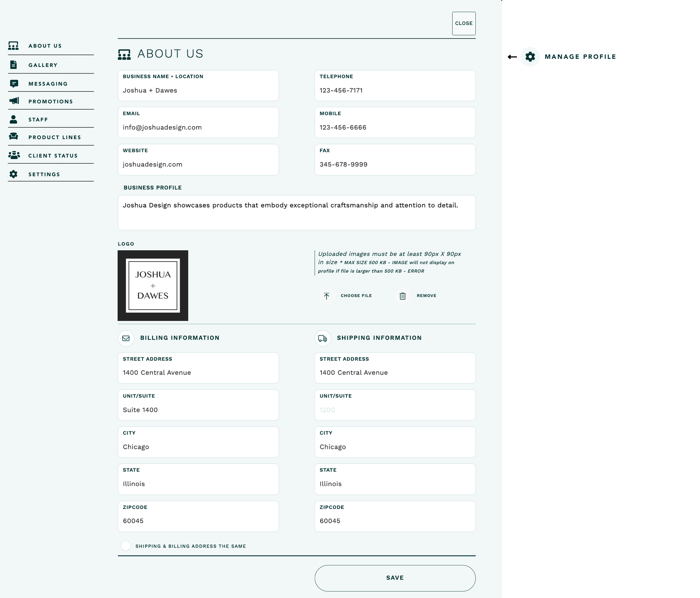Open Settings with the gear icon

point(13,174)
